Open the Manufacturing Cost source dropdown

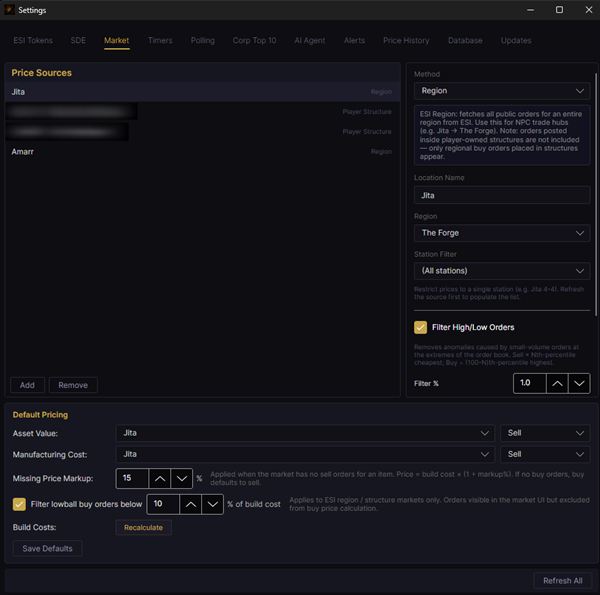tap(305, 454)
